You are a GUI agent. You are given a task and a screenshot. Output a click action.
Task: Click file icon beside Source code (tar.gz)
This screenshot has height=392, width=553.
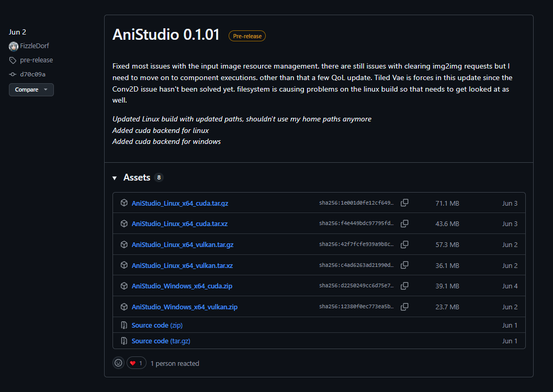pyautogui.click(x=124, y=341)
